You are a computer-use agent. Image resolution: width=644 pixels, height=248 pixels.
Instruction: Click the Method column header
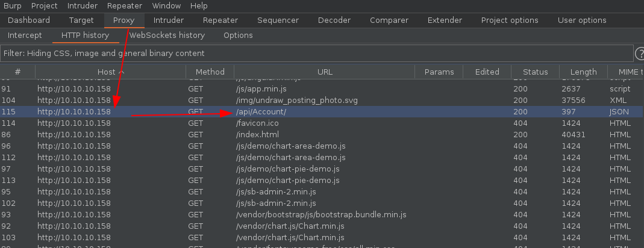tap(210, 72)
